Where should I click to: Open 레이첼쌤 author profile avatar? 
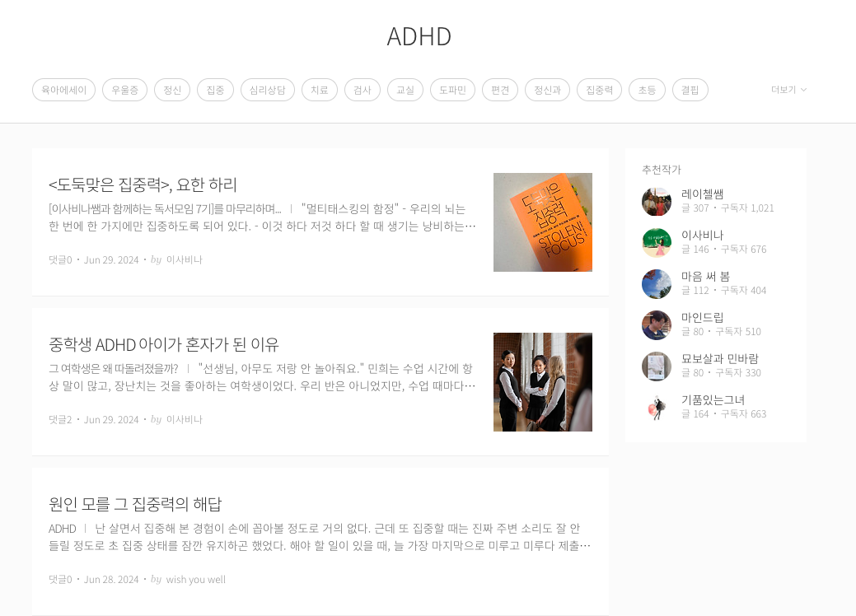click(x=656, y=202)
